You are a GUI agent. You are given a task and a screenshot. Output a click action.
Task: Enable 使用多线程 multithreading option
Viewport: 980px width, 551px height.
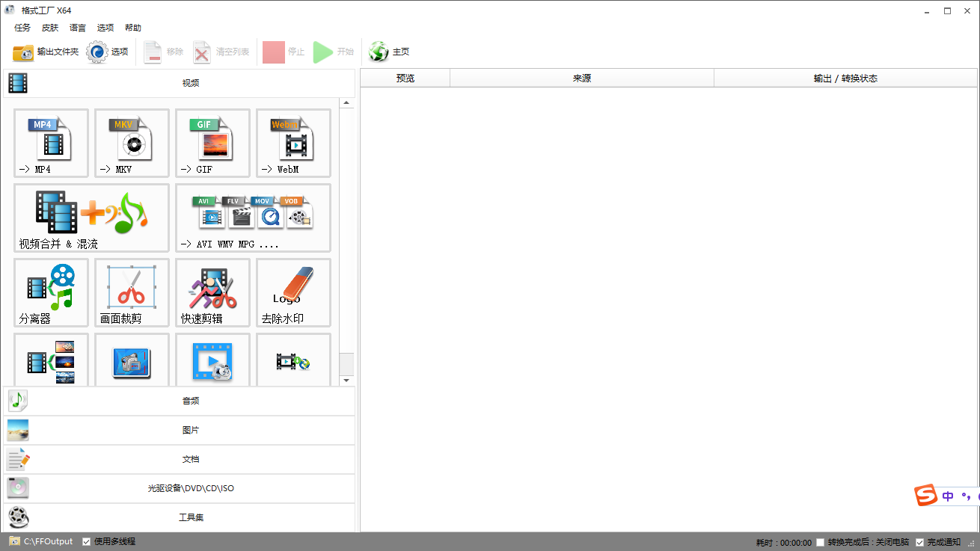pos(88,541)
